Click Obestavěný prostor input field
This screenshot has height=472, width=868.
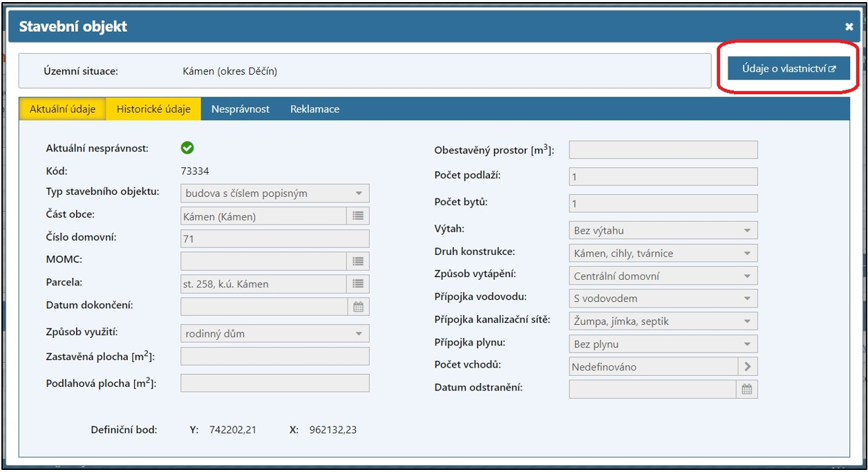(663, 150)
